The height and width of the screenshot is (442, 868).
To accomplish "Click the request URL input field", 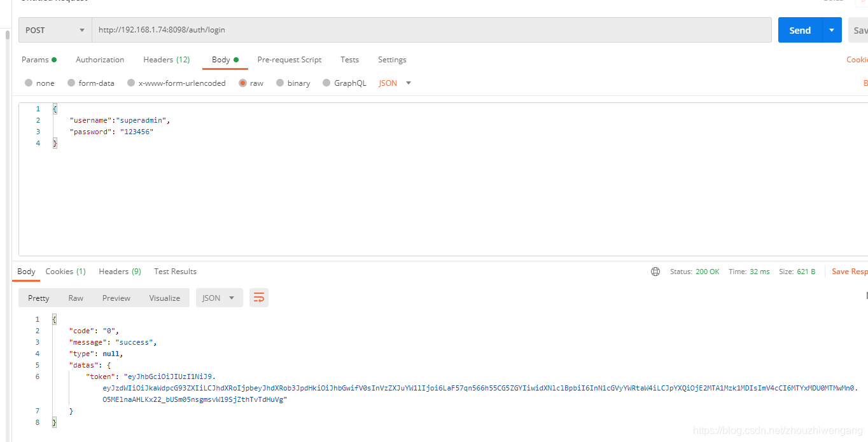I will (x=318, y=30).
